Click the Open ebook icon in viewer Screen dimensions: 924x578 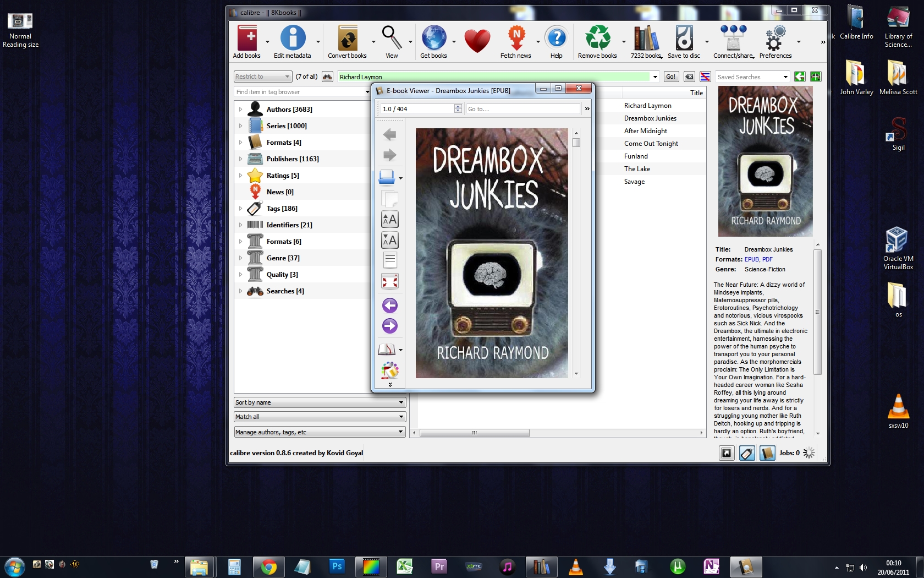click(387, 177)
